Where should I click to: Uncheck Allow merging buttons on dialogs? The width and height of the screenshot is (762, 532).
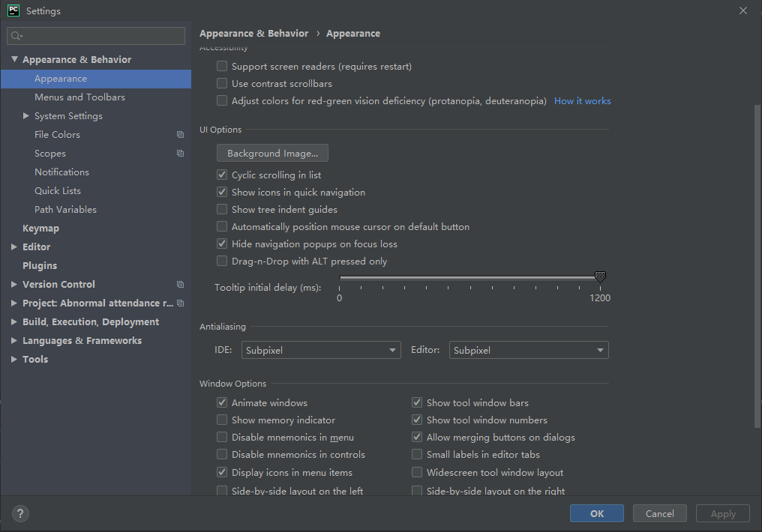tap(416, 437)
